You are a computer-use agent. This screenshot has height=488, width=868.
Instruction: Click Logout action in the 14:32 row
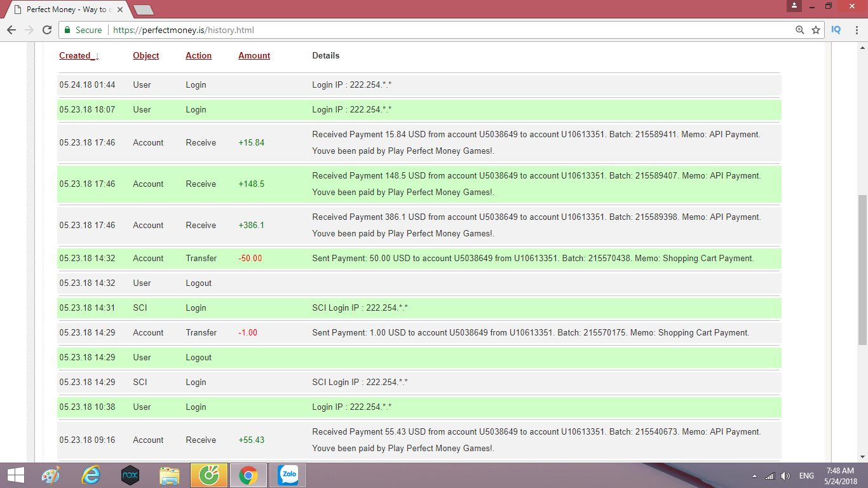(x=199, y=283)
